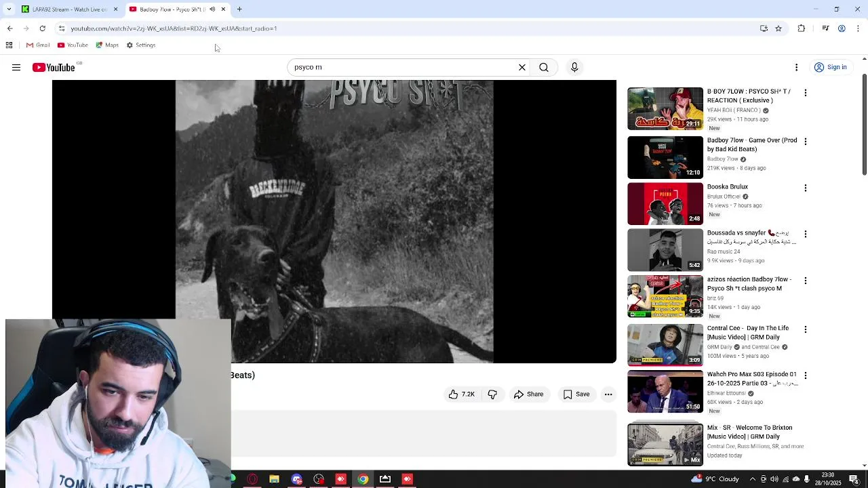The width and height of the screenshot is (868, 488).
Task: Open more options for Central Cee Day In The Life
Action: coord(806,329)
